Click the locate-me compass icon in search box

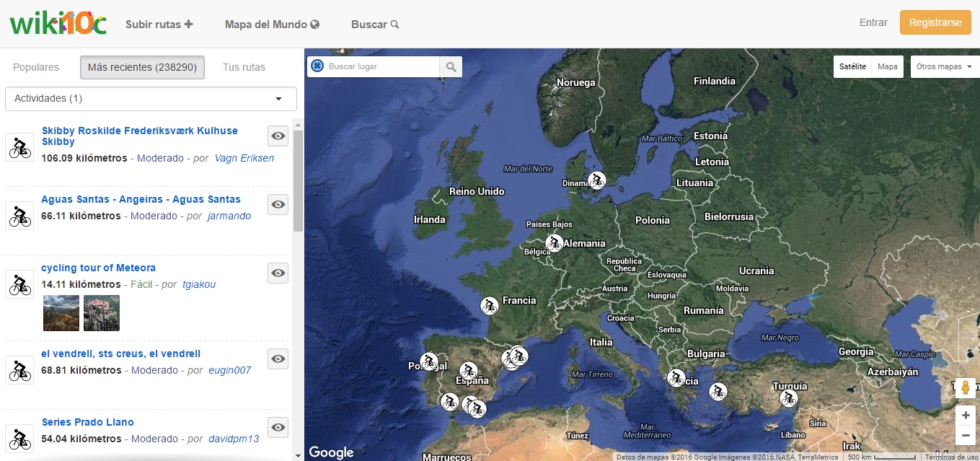(317, 66)
